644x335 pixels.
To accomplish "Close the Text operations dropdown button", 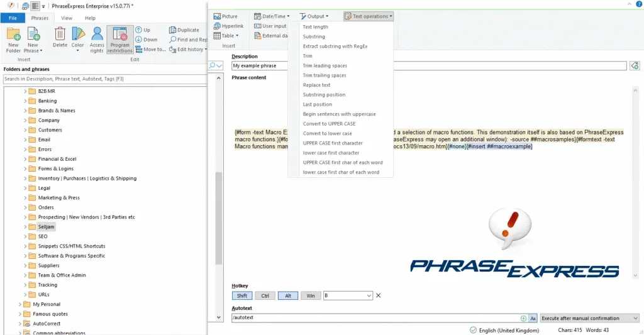I will (x=369, y=16).
